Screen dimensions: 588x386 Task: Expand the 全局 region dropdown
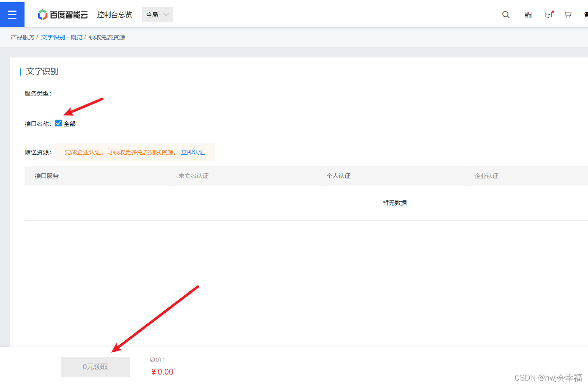tap(158, 15)
